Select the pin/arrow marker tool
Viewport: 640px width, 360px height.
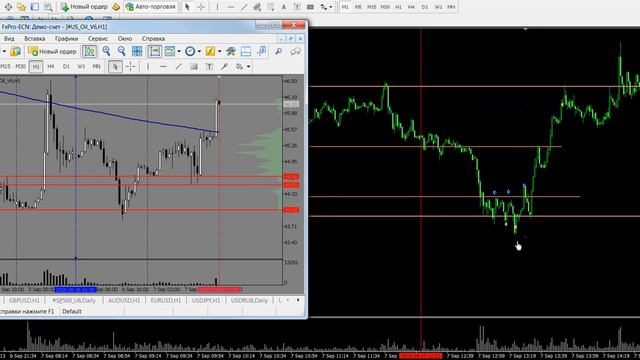click(x=224, y=67)
